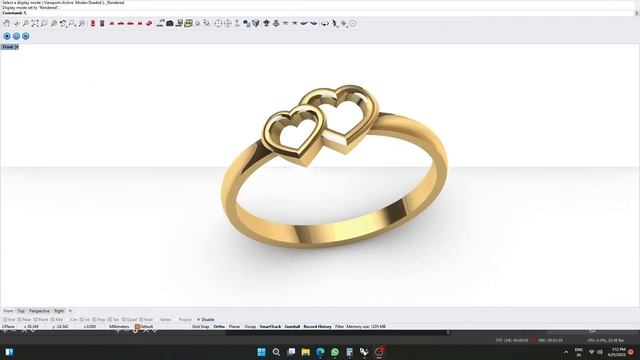Switch to the Perspective viewport tab
Screen dimensions: 640x360
tap(39, 311)
